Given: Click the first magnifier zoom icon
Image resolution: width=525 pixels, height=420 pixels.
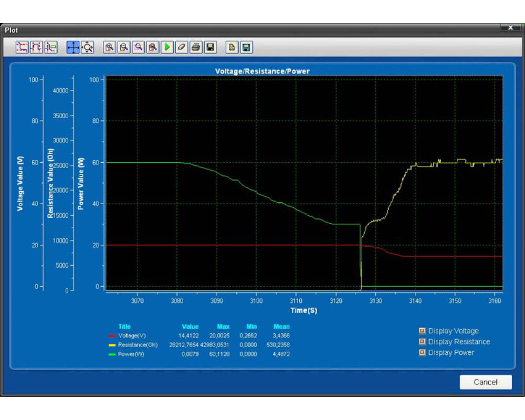Looking at the screenshot, I should pos(109,47).
